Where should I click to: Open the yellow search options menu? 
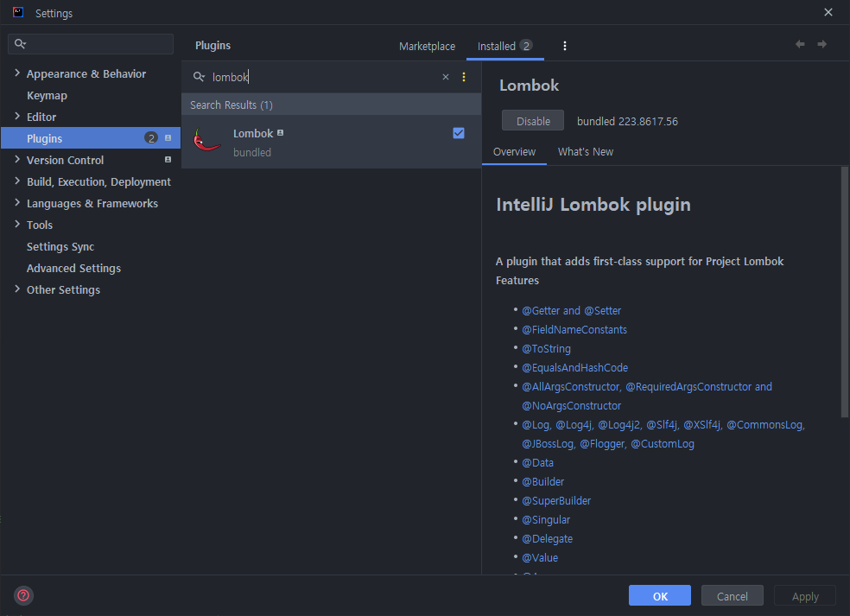(464, 77)
